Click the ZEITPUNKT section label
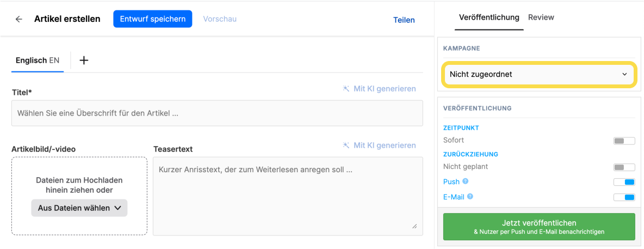The width and height of the screenshot is (644, 249). tap(461, 127)
